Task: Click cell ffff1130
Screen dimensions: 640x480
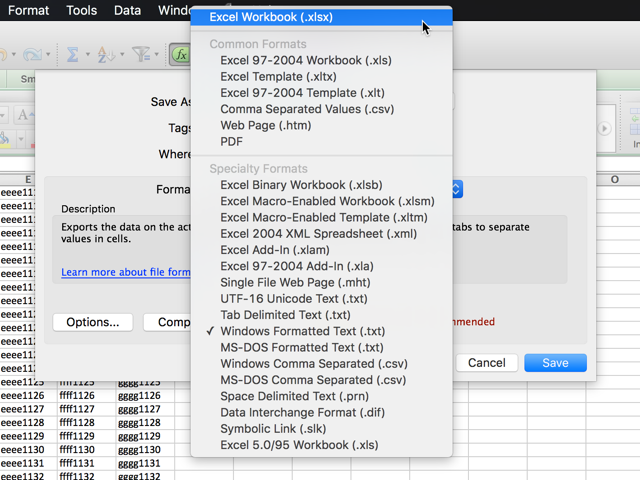Action: pyautogui.click(x=87, y=449)
